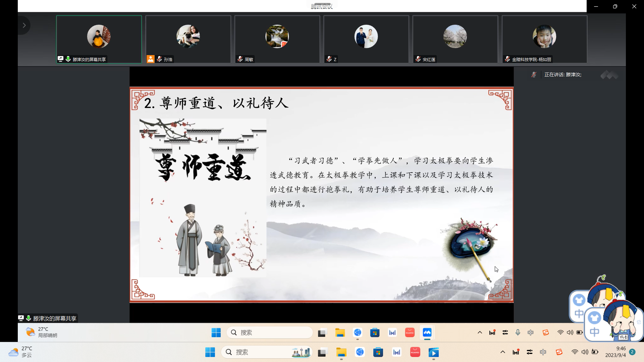The width and height of the screenshot is (644, 362).
Task: Open the volume control in the system tray
Action: point(585,352)
